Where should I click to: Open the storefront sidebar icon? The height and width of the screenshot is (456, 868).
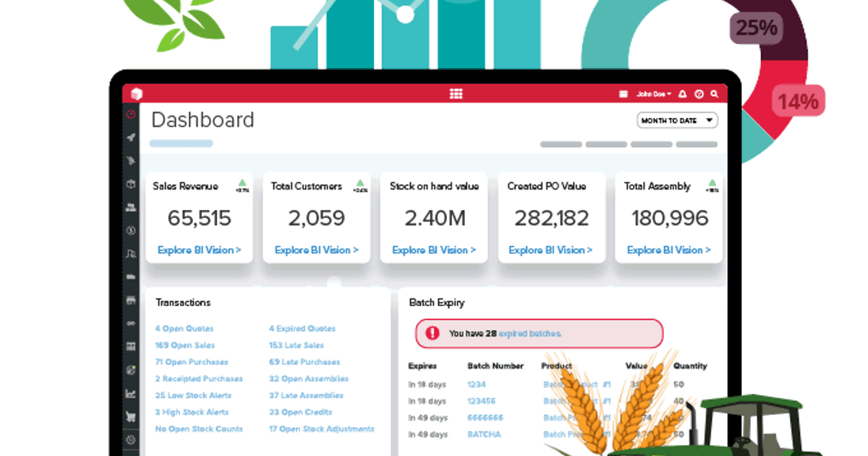[131, 300]
